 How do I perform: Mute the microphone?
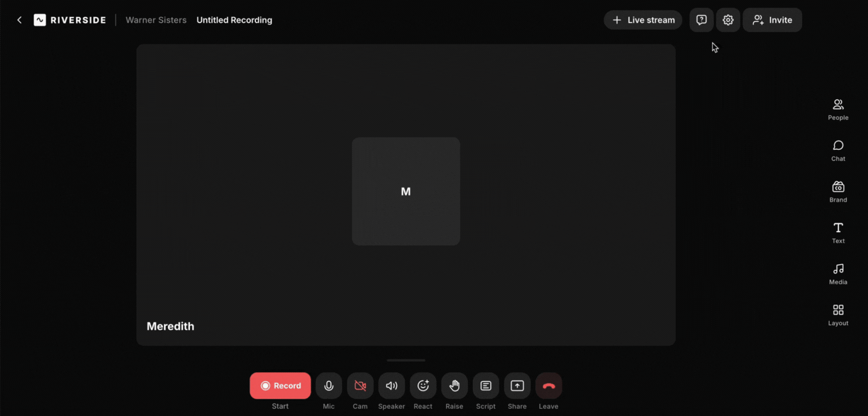[329, 386]
